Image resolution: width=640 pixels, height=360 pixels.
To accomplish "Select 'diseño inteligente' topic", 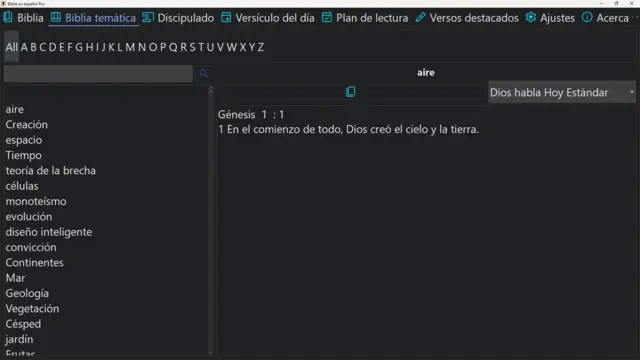I will point(49,232).
